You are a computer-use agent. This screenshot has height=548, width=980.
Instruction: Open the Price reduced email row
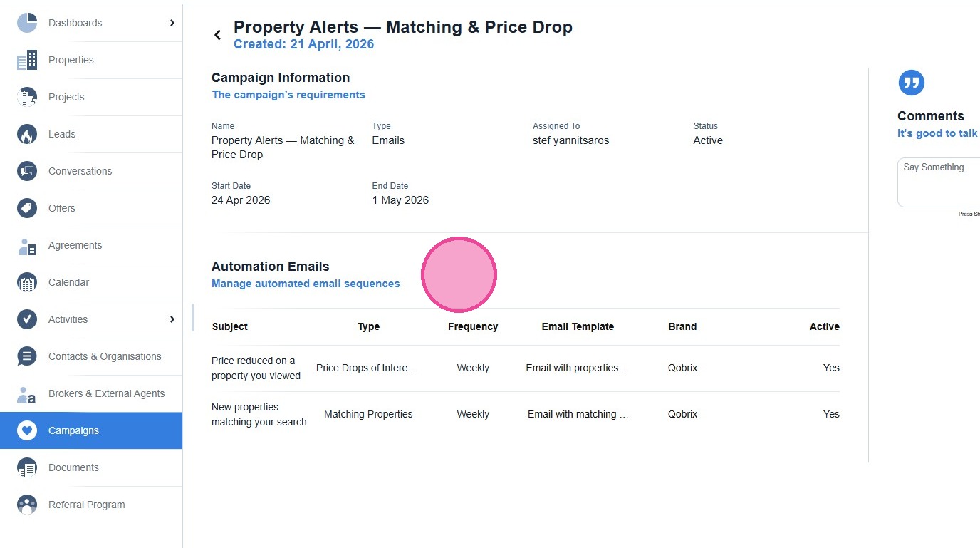[256, 368]
